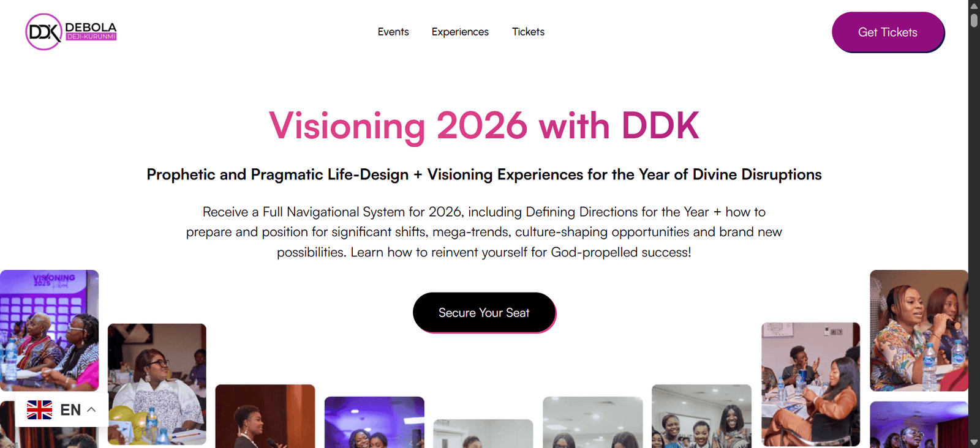The width and height of the screenshot is (980, 448).
Task: Open group photo of smiling women
Action: pos(701,416)
